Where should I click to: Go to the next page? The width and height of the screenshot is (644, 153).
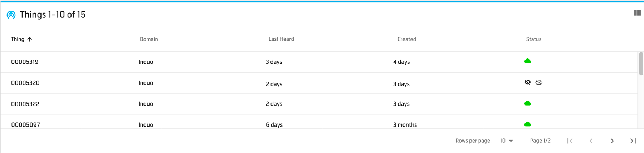612,141
